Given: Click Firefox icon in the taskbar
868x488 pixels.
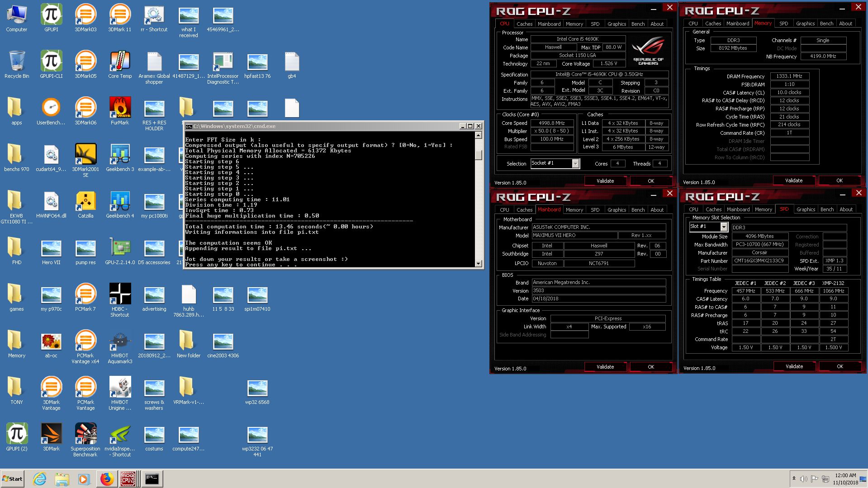Looking at the screenshot, I should pos(107,479).
